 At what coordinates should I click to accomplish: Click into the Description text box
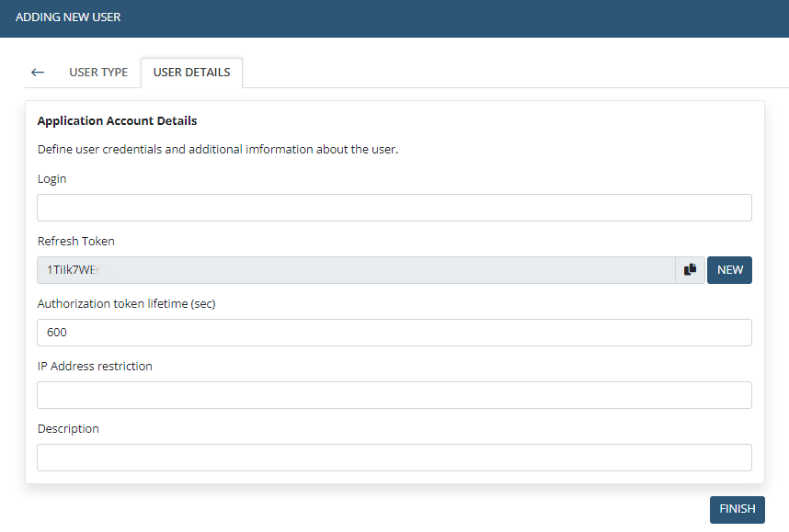[x=394, y=458]
